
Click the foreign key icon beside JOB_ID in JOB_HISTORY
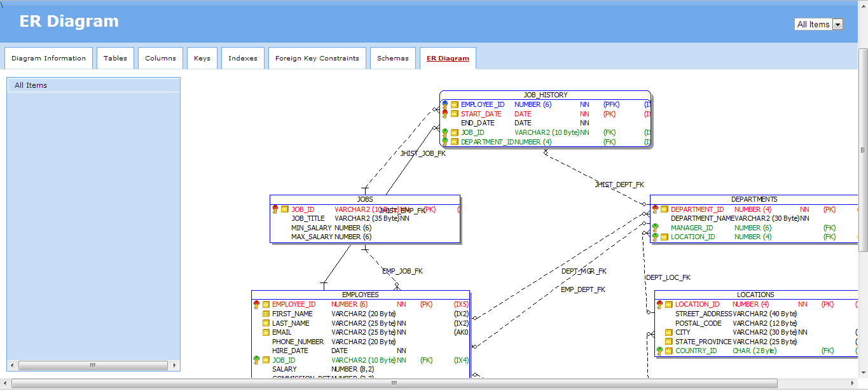click(445, 133)
